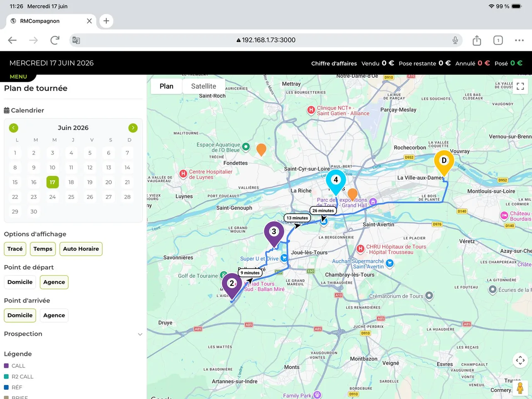Select orange marker near Parc des expositions
Image resolution: width=532 pixels, height=399 pixels.
coord(352,194)
